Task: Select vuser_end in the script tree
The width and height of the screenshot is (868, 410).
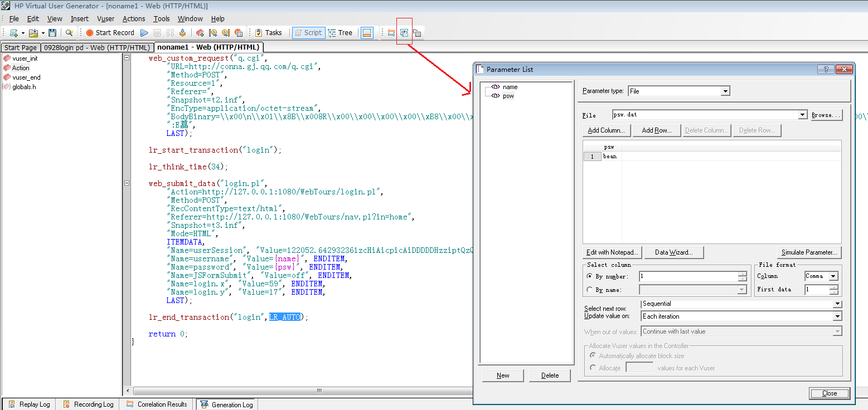Action: (26, 77)
